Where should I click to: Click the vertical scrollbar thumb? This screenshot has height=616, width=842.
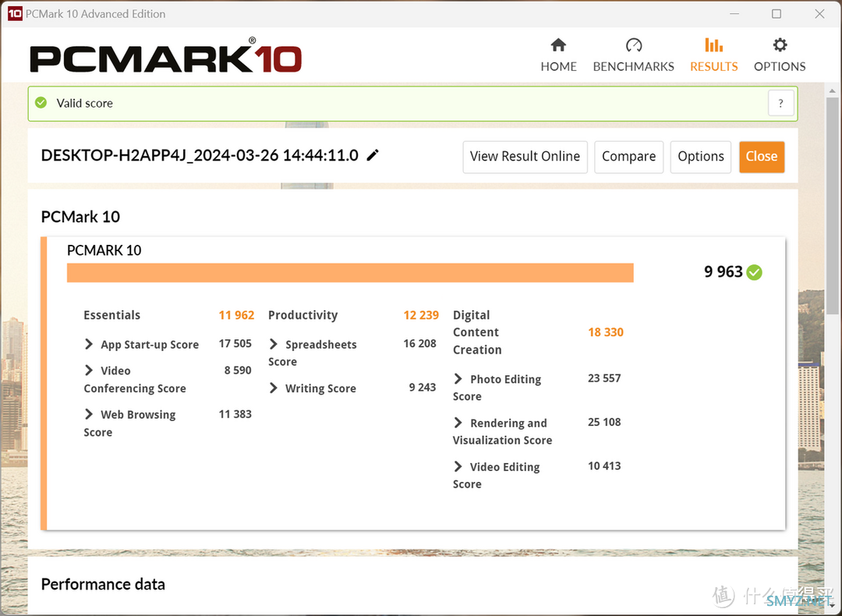click(x=833, y=205)
